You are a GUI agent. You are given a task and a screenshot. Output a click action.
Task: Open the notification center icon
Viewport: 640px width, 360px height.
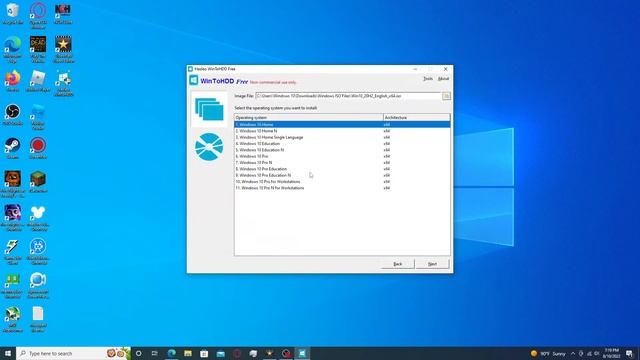tap(629, 353)
